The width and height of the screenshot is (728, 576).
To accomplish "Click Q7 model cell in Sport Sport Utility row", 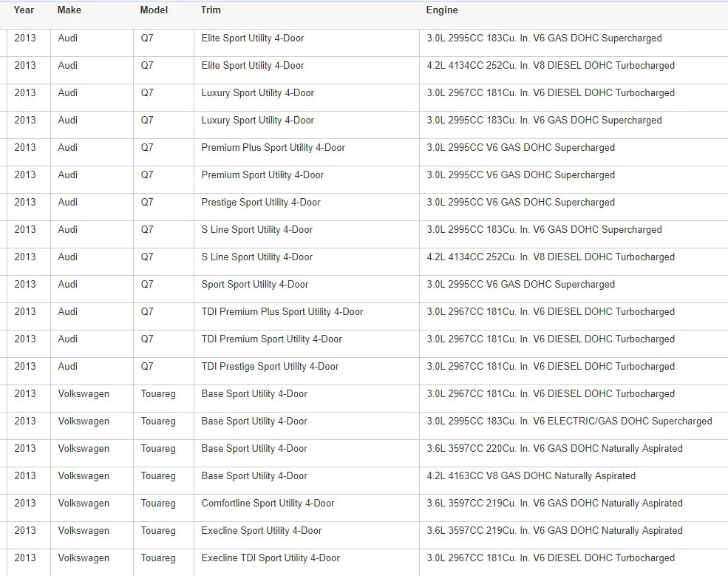I will point(163,289).
